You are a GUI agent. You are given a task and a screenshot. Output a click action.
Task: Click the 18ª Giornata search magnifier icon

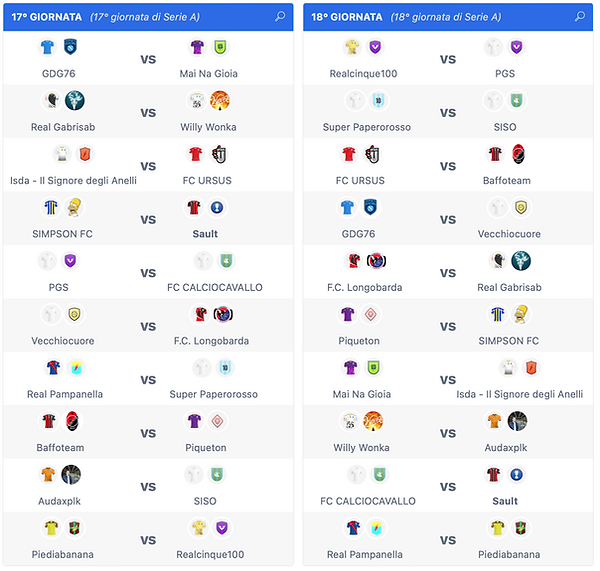pyautogui.click(x=579, y=17)
